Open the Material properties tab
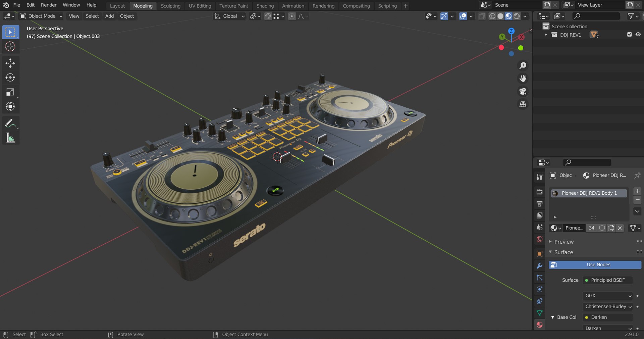The height and width of the screenshot is (339, 644). tap(539, 325)
